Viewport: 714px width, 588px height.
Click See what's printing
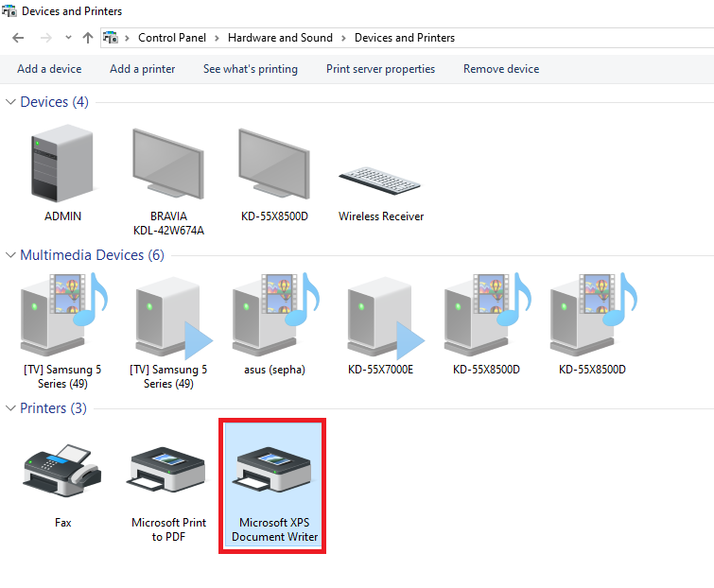pos(251,69)
